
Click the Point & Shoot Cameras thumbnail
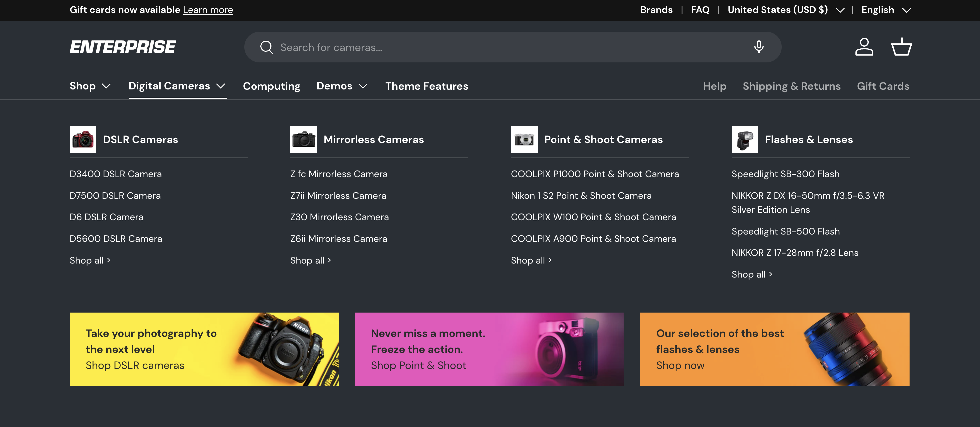524,139
